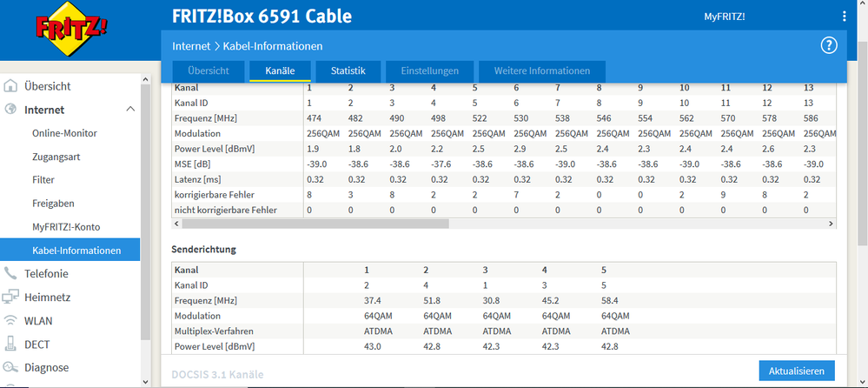Click the MyFRITZ! link in header
Screen dimensions: 868x388
(724, 17)
